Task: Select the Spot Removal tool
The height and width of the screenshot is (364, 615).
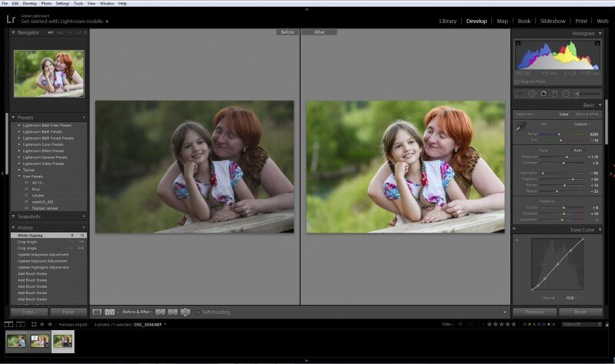Action: (x=532, y=94)
